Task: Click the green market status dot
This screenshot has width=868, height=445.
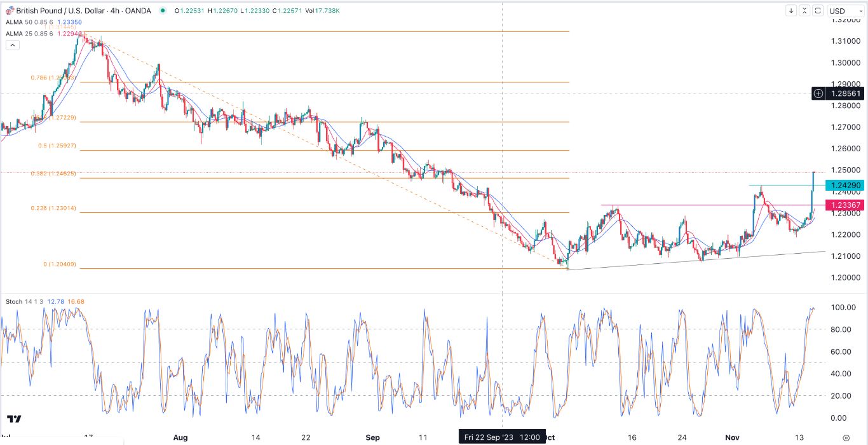Action: pos(163,11)
